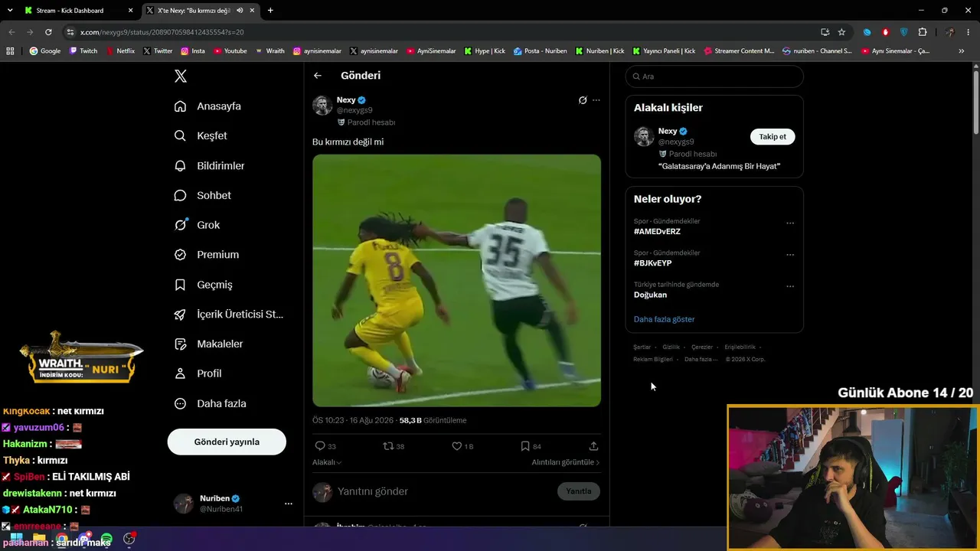Reply to the post via comment icon
The image size is (980, 551).
coord(320,446)
